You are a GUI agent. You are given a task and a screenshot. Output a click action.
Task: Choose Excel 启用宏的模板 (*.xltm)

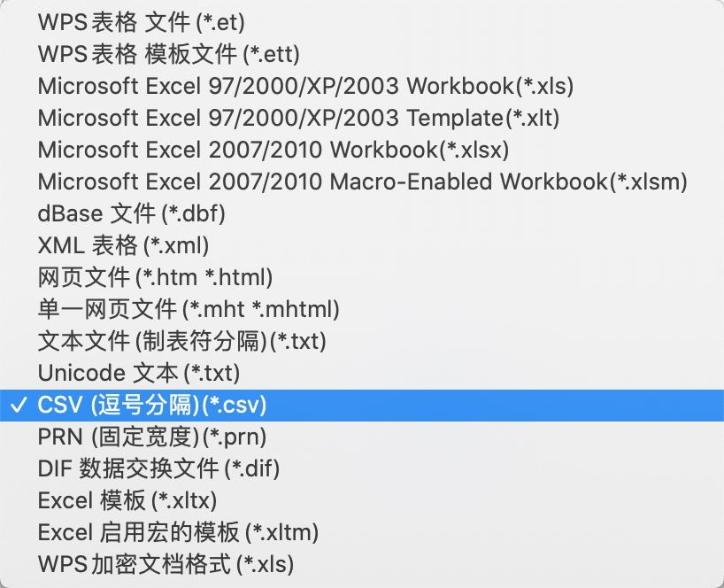tap(178, 532)
